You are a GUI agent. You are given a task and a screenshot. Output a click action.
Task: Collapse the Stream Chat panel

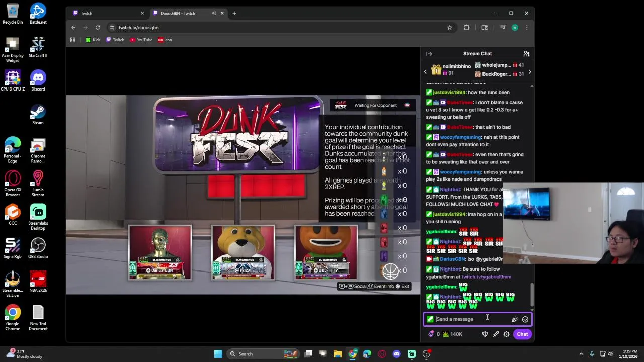click(x=429, y=54)
